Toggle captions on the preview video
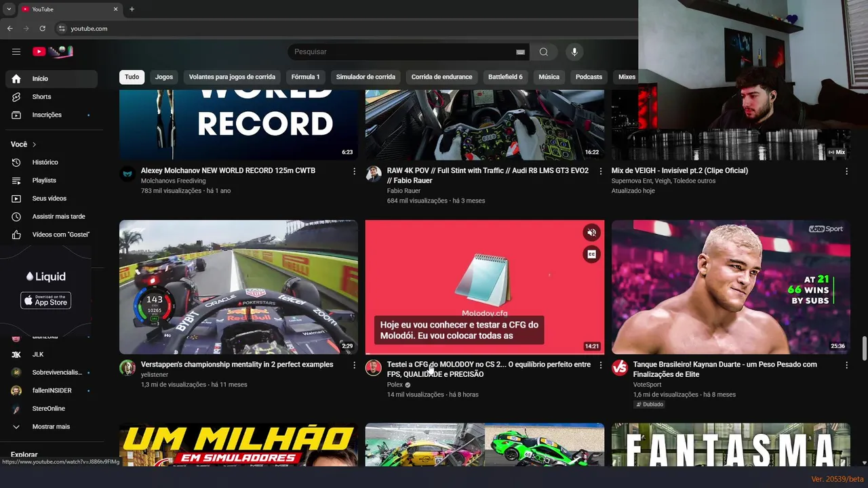The width and height of the screenshot is (868, 488). pos(591,254)
